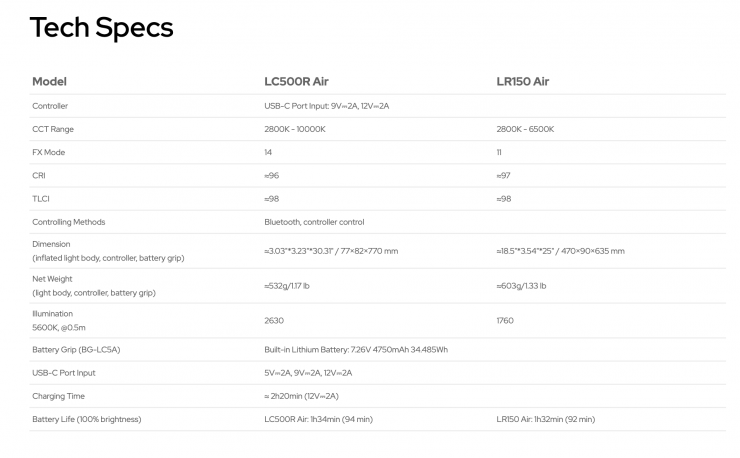This screenshot has width=740, height=458.
Task: Click the Tech Specs heading
Action: [101, 28]
